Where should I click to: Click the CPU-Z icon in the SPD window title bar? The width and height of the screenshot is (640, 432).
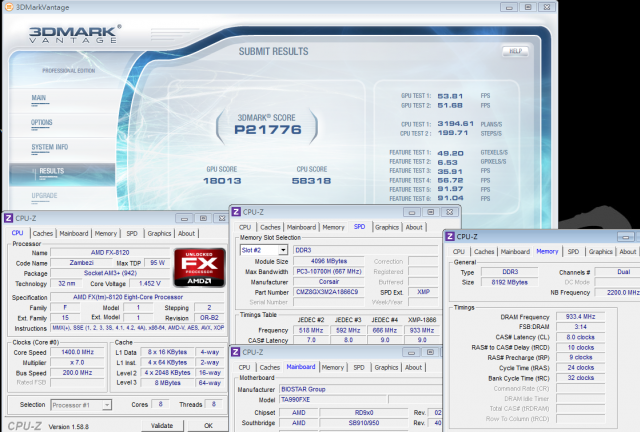[236, 212]
